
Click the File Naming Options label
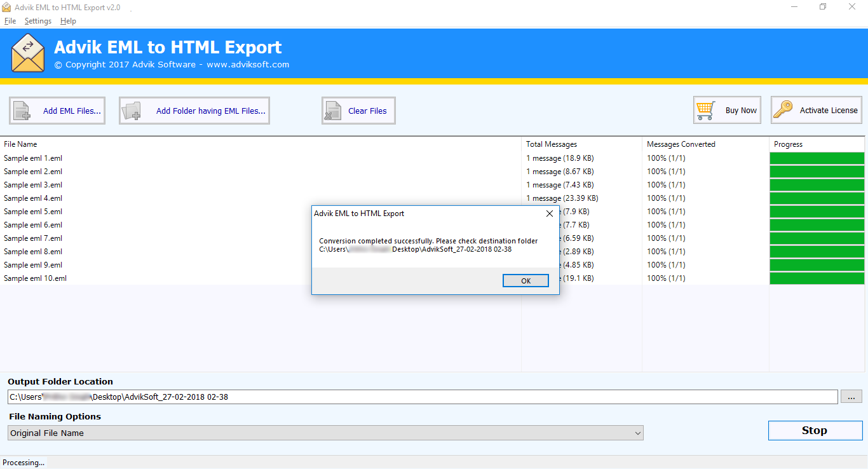[x=55, y=417]
